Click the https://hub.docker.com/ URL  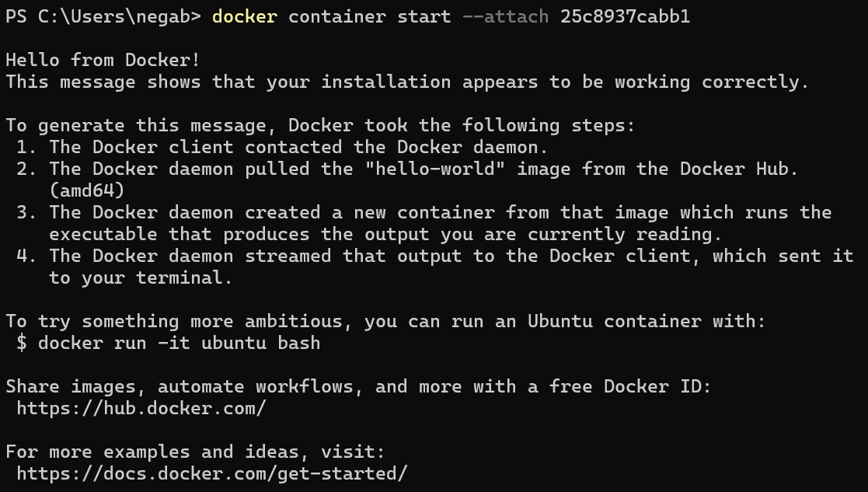pos(141,408)
